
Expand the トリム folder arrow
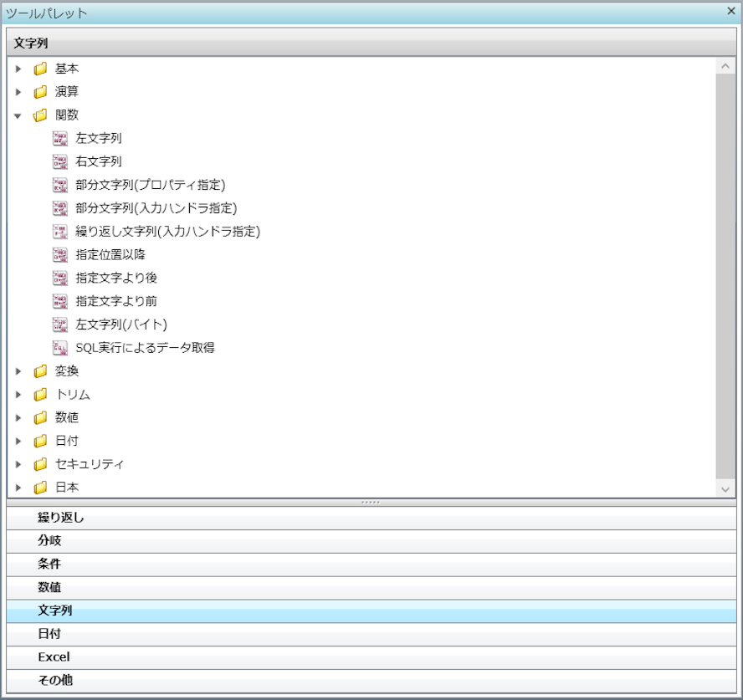tap(18, 395)
